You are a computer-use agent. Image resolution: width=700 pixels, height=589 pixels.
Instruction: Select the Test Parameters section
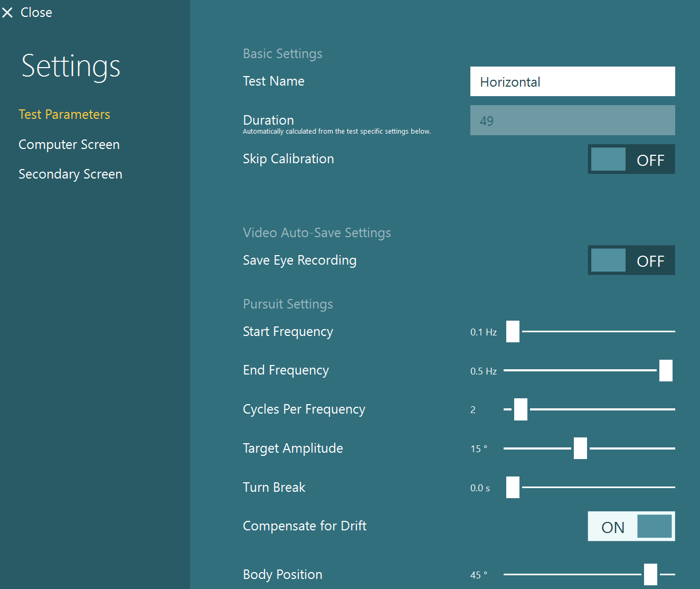(64, 114)
